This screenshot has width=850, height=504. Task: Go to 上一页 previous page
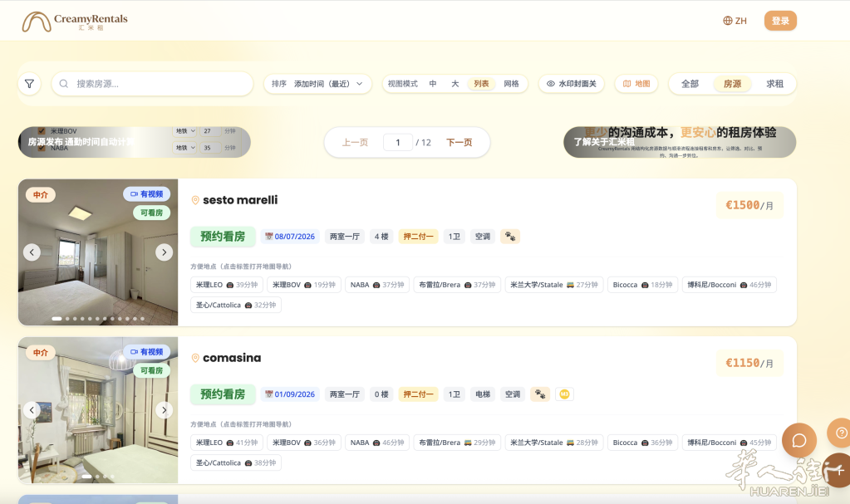(x=355, y=143)
